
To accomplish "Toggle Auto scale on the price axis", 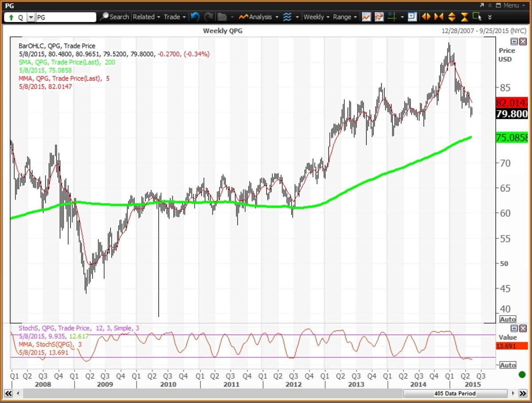I will coord(508,319).
